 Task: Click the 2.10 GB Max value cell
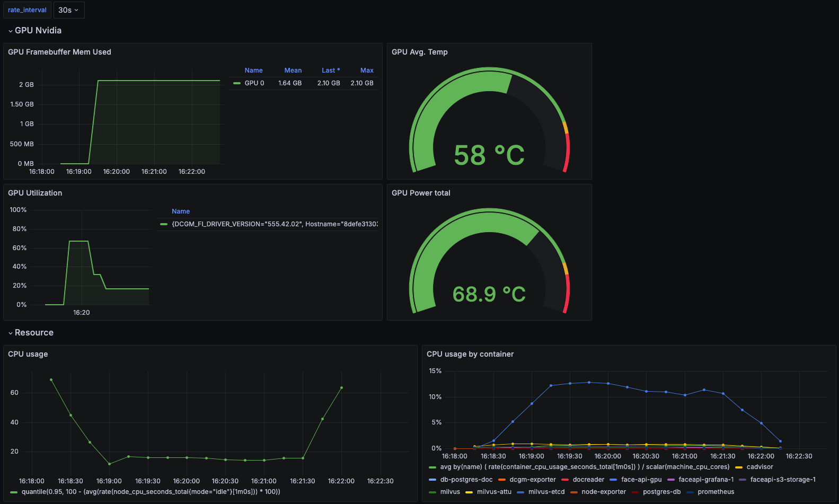tap(362, 83)
